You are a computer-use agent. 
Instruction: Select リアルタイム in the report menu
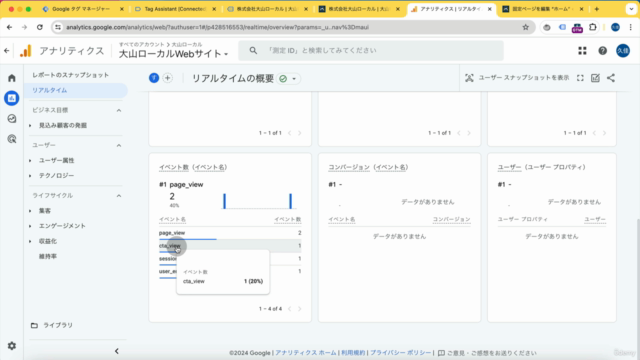(76, 90)
